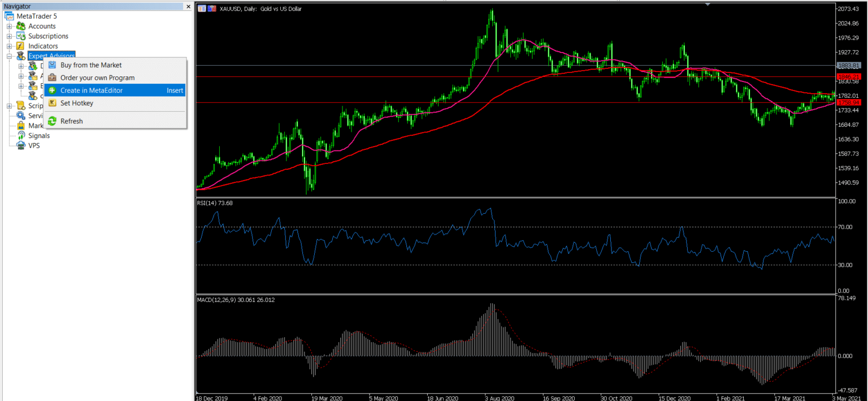Select the Expert Advisors tree item
The height and width of the screenshot is (401, 868).
(x=51, y=56)
